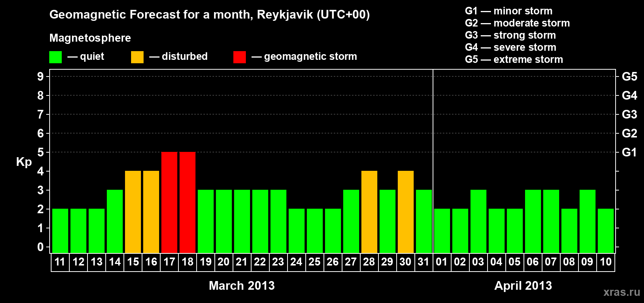Click Kp value 0 on left axis
Screen dimensions: 644x303
point(41,247)
